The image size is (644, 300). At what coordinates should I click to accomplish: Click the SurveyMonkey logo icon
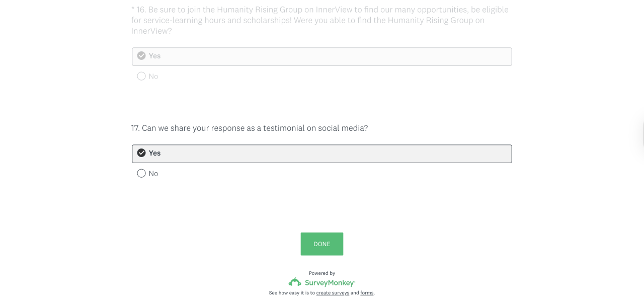pos(295,282)
